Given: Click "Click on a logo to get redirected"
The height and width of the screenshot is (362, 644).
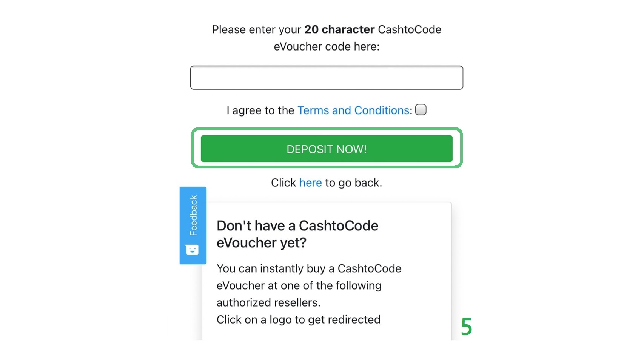Looking at the screenshot, I should click(298, 320).
